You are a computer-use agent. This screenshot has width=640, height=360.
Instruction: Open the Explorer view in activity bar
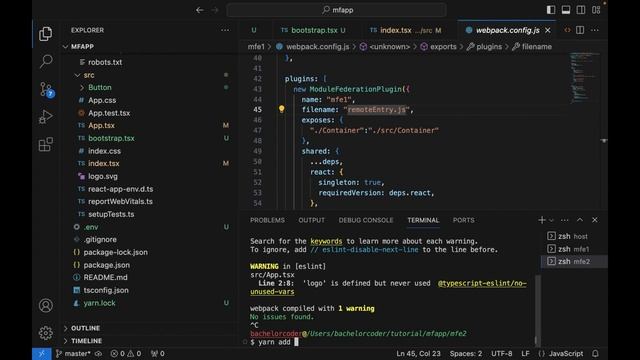click(45, 34)
